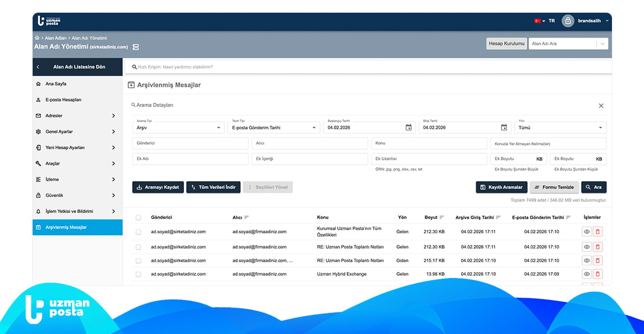Close the Arama Detayları panel
Image resolution: width=644 pixels, height=334 pixels.
click(x=601, y=106)
